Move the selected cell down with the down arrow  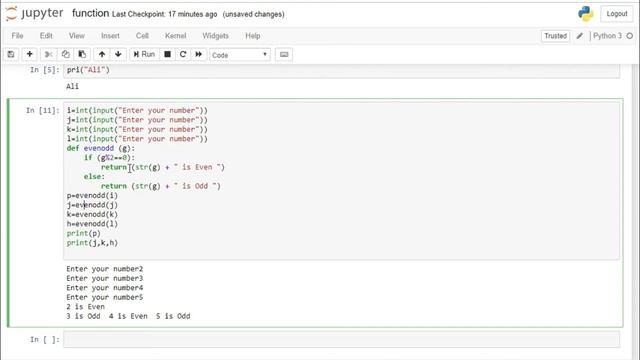[x=118, y=54]
